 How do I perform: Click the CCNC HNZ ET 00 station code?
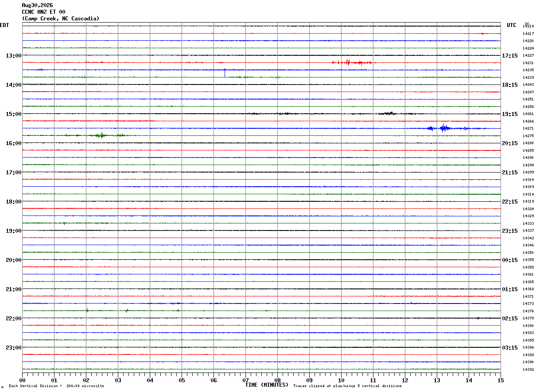point(43,12)
